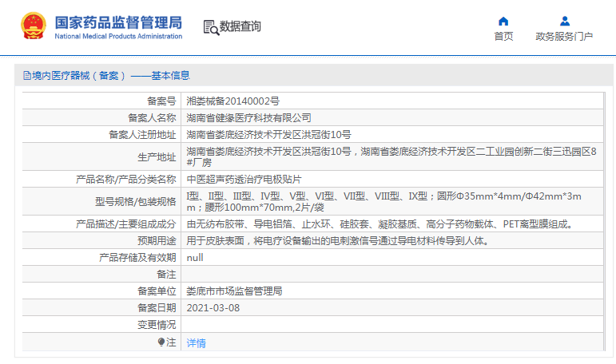
Task: Select company name 湖南省健缘医疗科技有限公司
Action: click(248, 118)
